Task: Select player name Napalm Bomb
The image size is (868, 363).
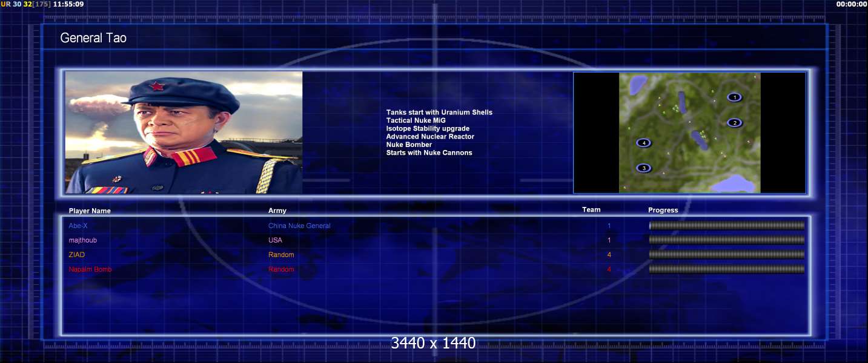Action: tap(90, 269)
